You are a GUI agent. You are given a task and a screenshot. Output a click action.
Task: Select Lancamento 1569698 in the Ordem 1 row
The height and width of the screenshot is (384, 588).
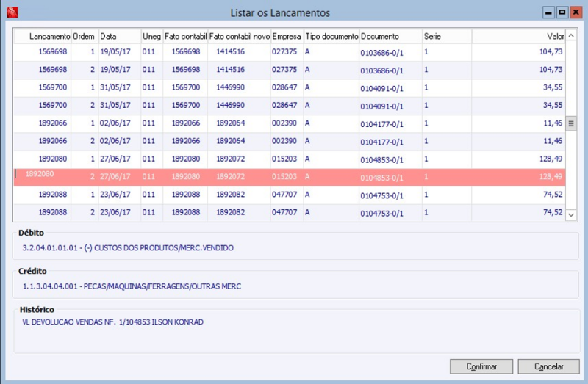[x=53, y=51]
